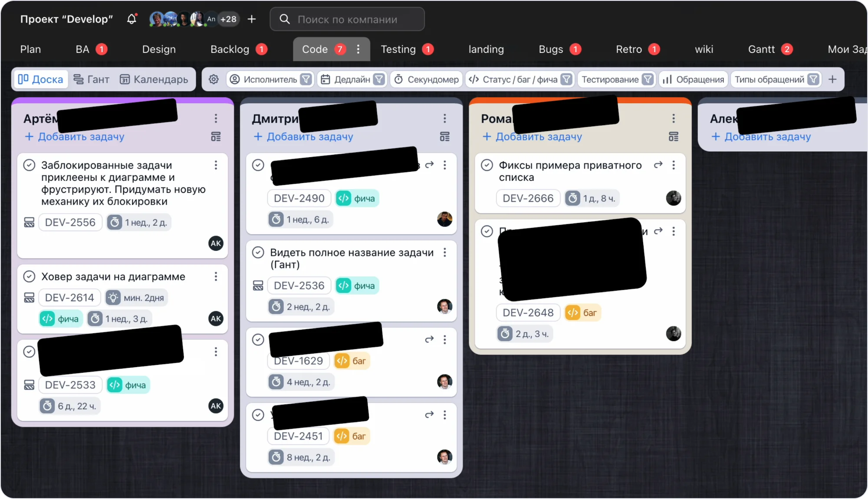
Task: Click the notification bell icon
Action: pos(132,19)
